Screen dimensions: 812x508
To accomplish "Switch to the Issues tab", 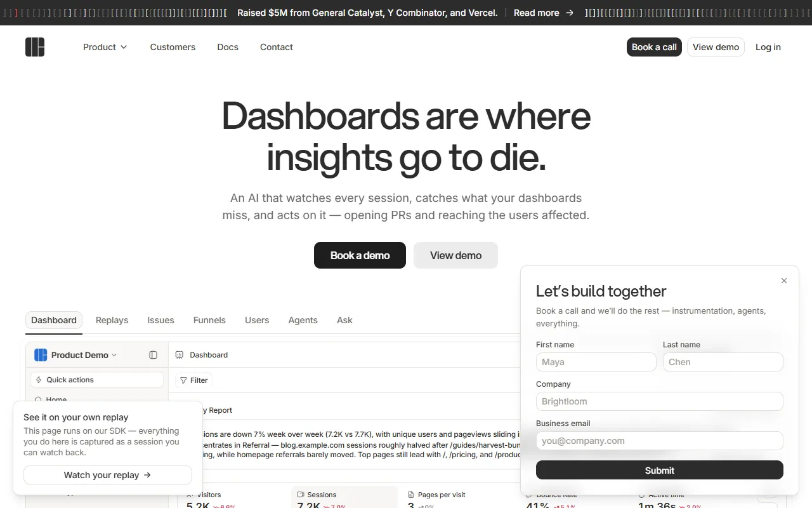I will tap(161, 320).
